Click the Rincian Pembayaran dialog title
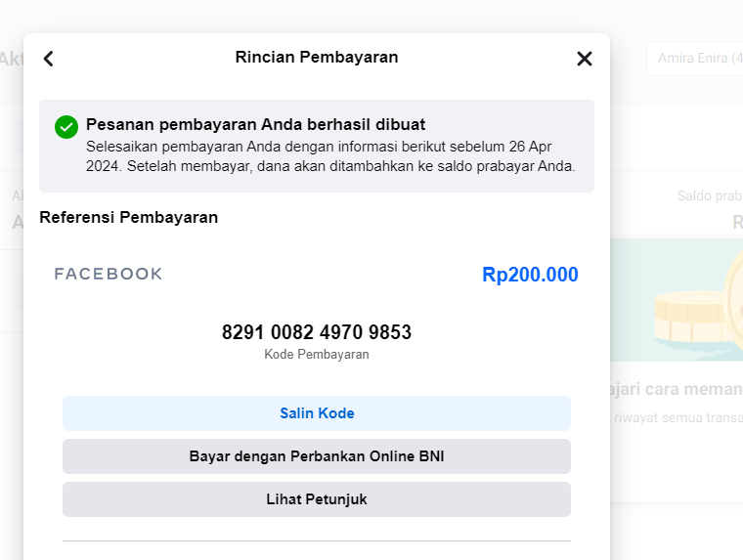 [x=317, y=58]
